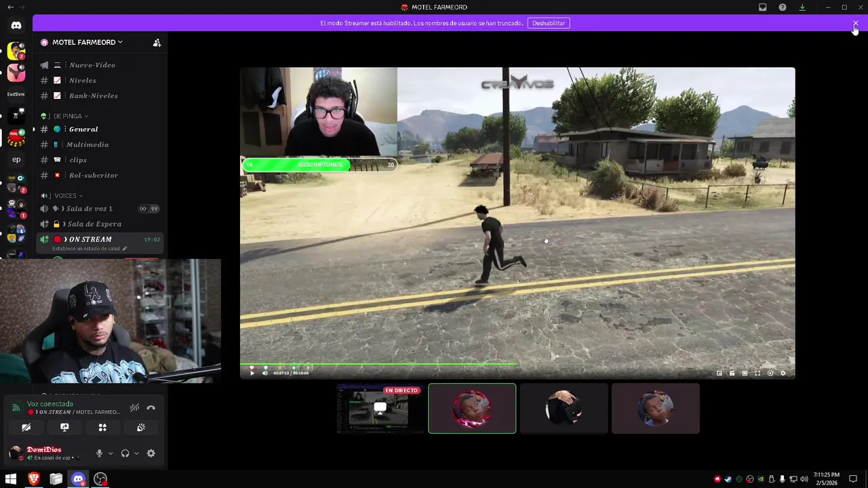The width and height of the screenshot is (868, 488).
Task: Open the soundboard button
Action: [141, 428]
